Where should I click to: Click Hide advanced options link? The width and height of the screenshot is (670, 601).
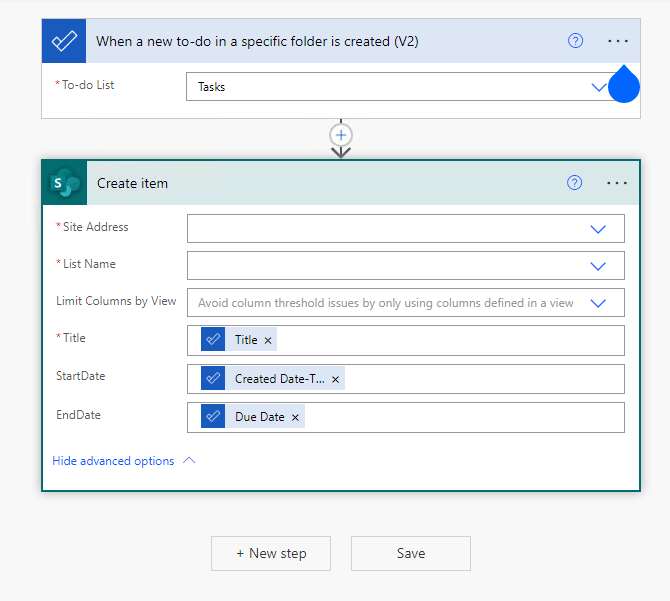point(113,461)
